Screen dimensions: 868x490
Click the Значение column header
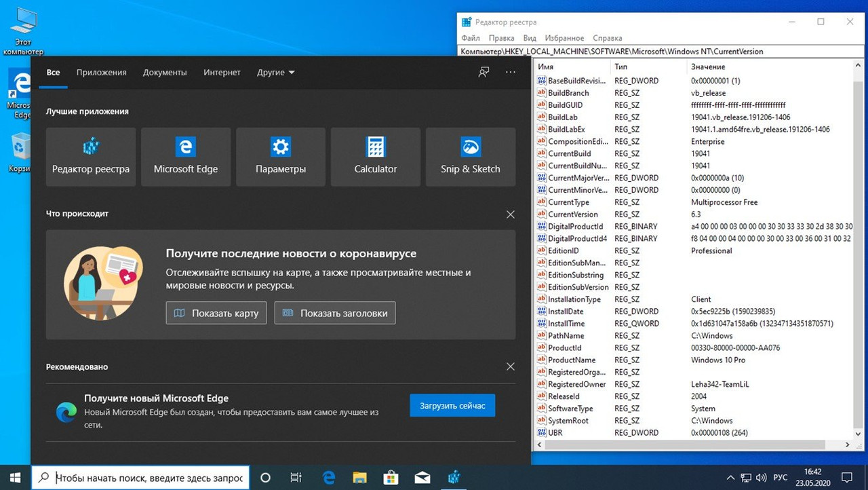[x=770, y=67]
